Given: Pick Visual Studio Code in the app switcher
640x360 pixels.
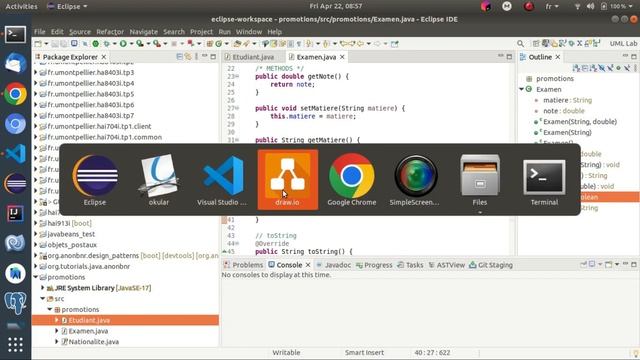Looking at the screenshot, I should point(222,180).
